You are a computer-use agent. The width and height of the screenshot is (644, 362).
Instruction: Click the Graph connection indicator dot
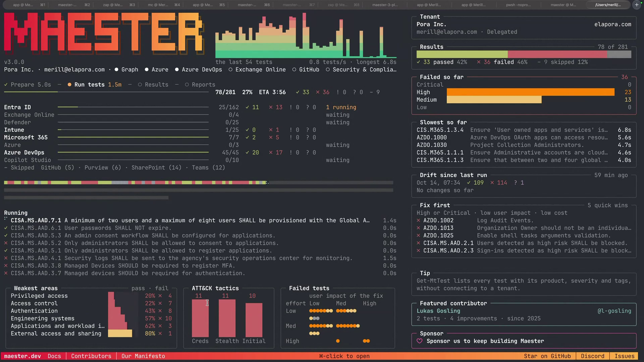tap(116, 69)
